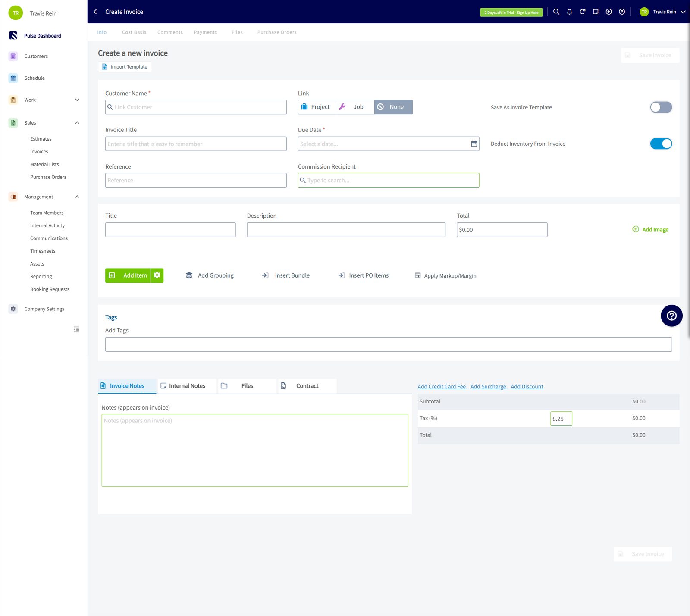
Task: Open the Files tab in top navigation
Action: [237, 32]
